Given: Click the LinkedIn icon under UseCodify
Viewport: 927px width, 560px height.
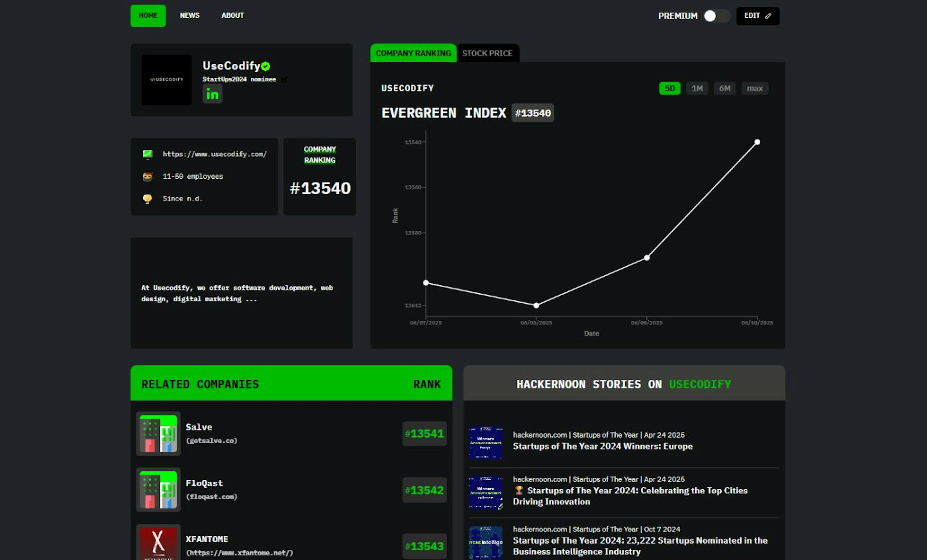Looking at the screenshot, I should pos(212,94).
